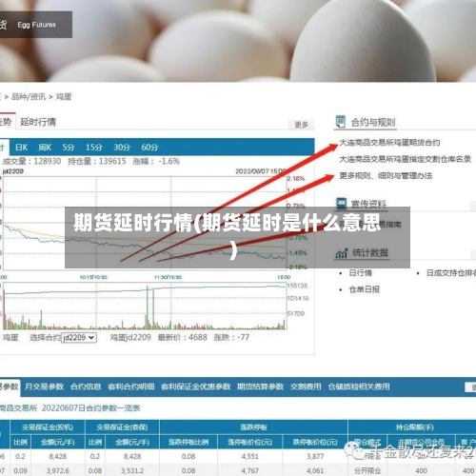This screenshot has height=476, width=476.
Task: Open the jd2209 contract dropdown
Action: (x=79, y=337)
